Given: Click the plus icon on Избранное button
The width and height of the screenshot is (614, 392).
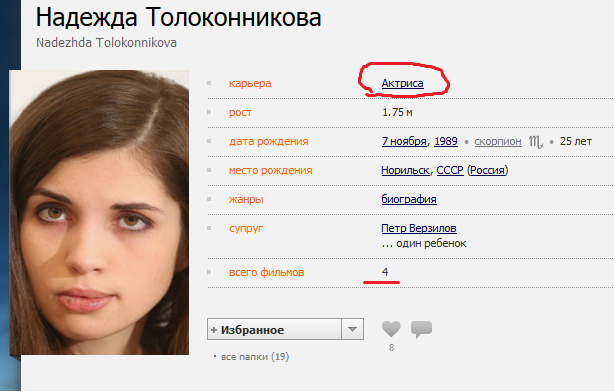Looking at the screenshot, I should click(214, 330).
